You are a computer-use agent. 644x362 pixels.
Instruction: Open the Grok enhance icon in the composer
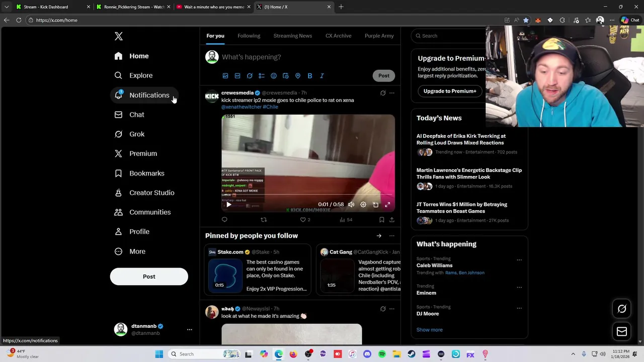point(250,76)
